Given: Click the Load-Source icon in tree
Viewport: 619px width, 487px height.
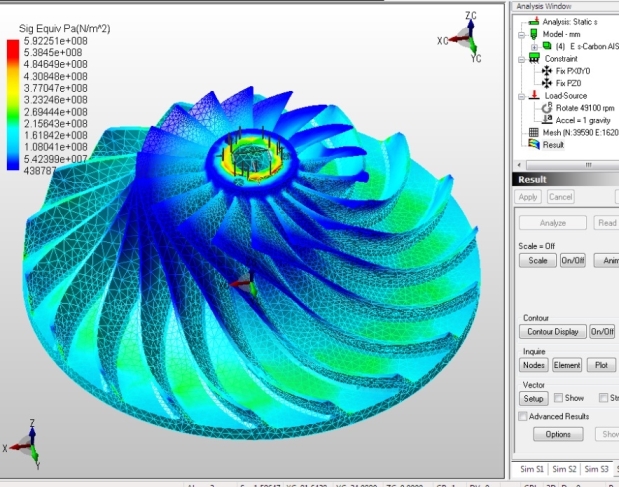Looking at the screenshot, I should pyautogui.click(x=533, y=96).
